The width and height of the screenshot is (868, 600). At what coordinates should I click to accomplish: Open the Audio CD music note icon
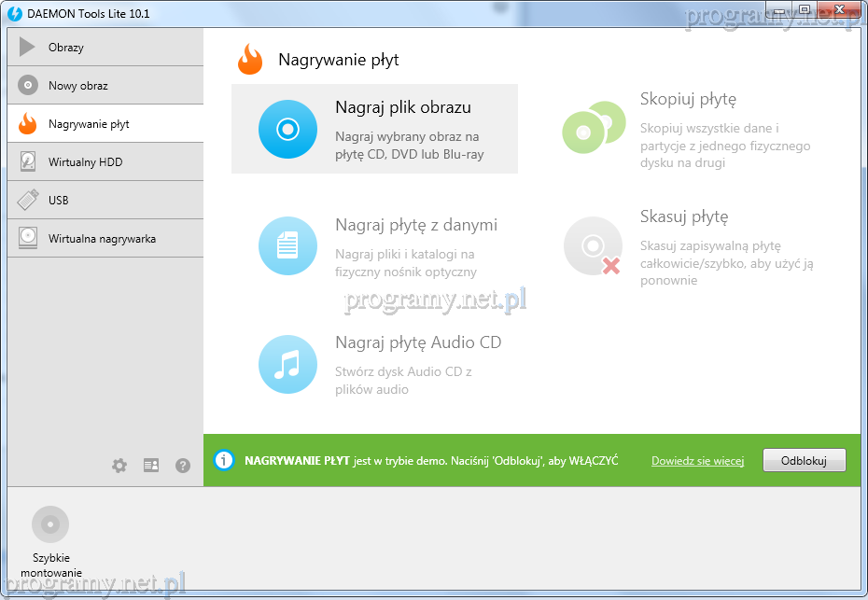[287, 364]
